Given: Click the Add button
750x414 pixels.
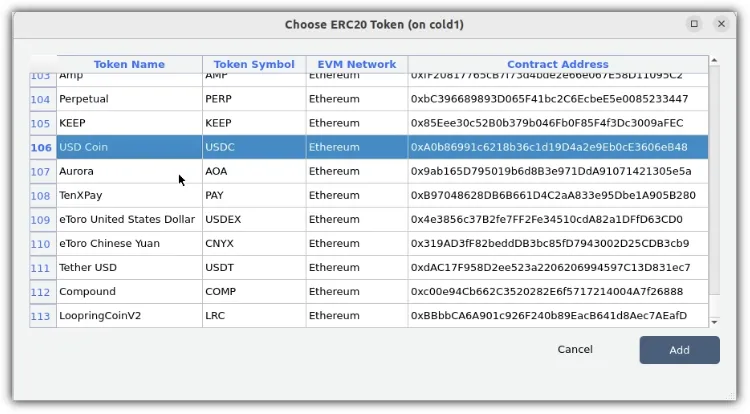Looking at the screenshot, I should click(679, 350).
